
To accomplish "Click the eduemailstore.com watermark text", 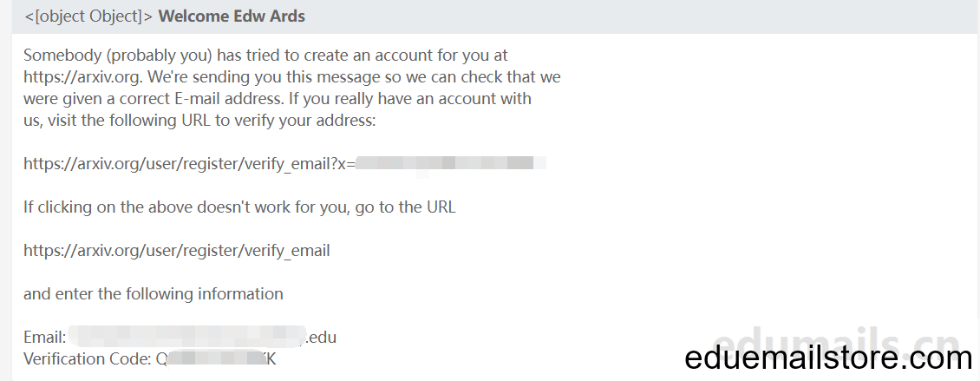I will coord(829,358).
